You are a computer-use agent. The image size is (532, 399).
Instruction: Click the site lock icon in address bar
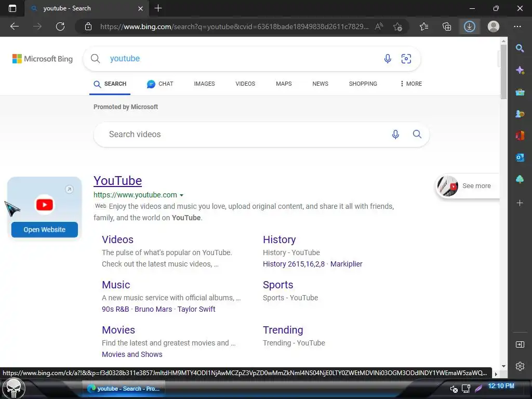pyautogui.click(x=88, y=26)
